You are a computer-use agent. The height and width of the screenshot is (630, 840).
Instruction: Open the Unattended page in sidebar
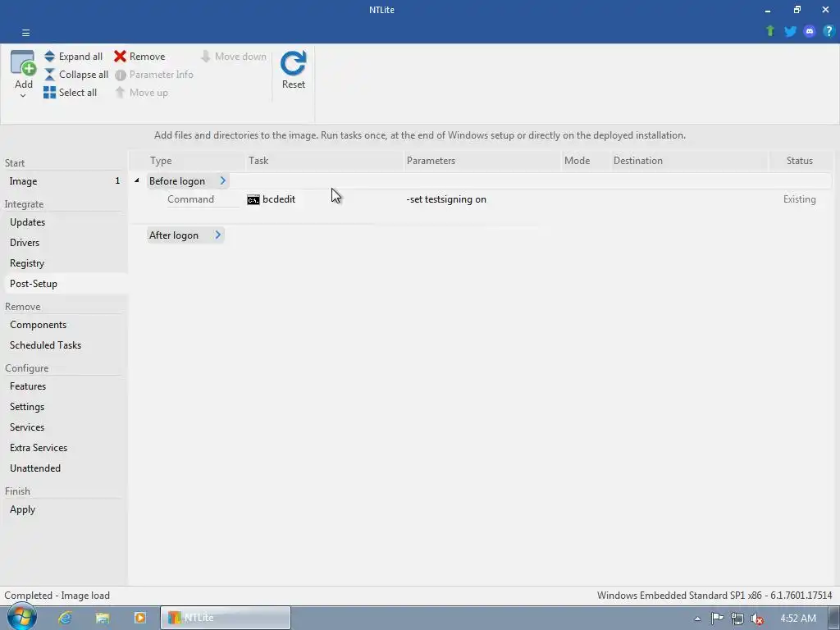tap(64, 468)
